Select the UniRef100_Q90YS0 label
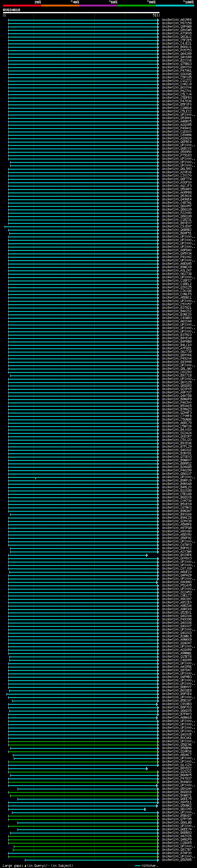 (x=177, y=67)
